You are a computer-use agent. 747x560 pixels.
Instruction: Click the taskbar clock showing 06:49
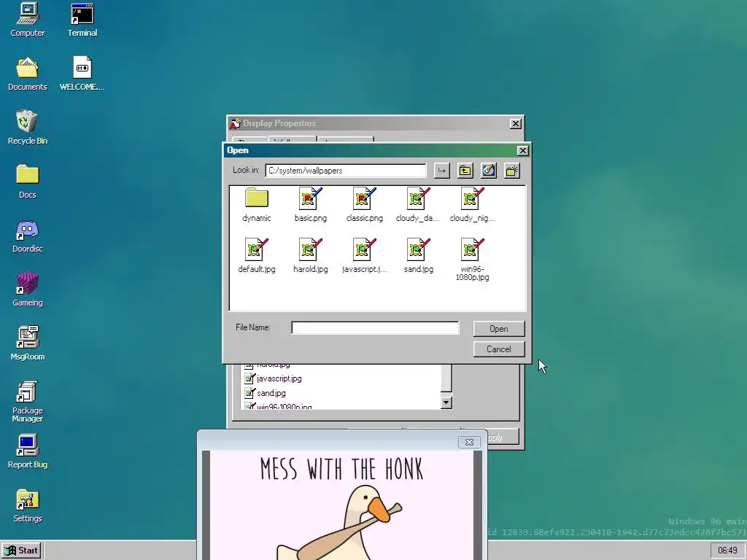(x=727, y=551)
